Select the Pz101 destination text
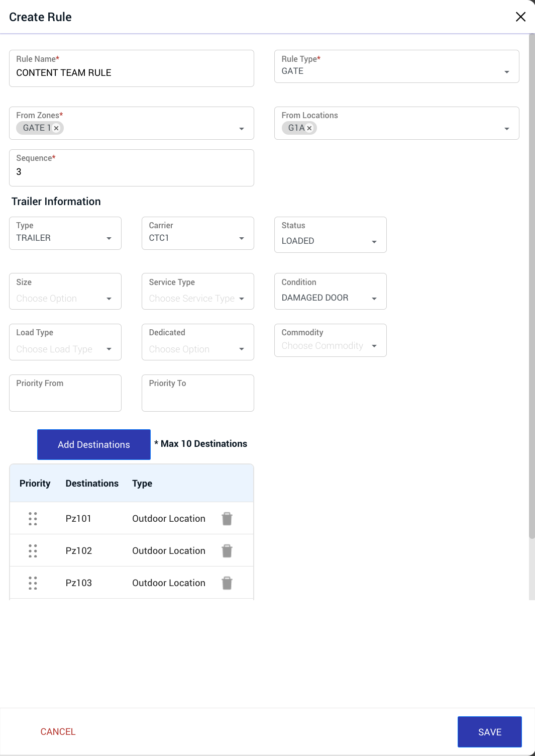This screenshot has height=756, width=535. pos(78,518)
